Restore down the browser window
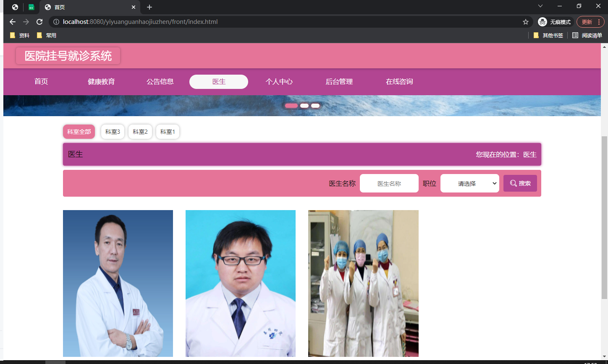 (579, 6)
